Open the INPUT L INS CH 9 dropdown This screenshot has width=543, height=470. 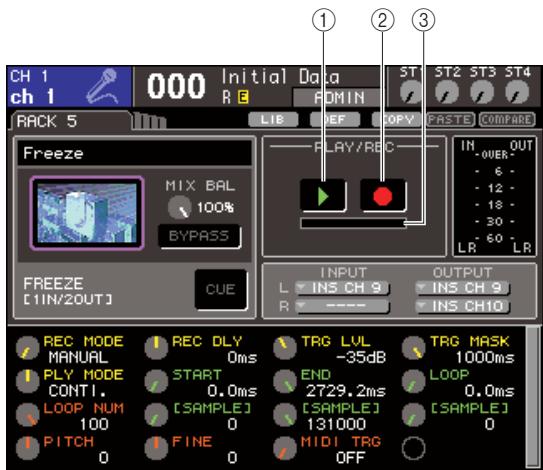342,288
